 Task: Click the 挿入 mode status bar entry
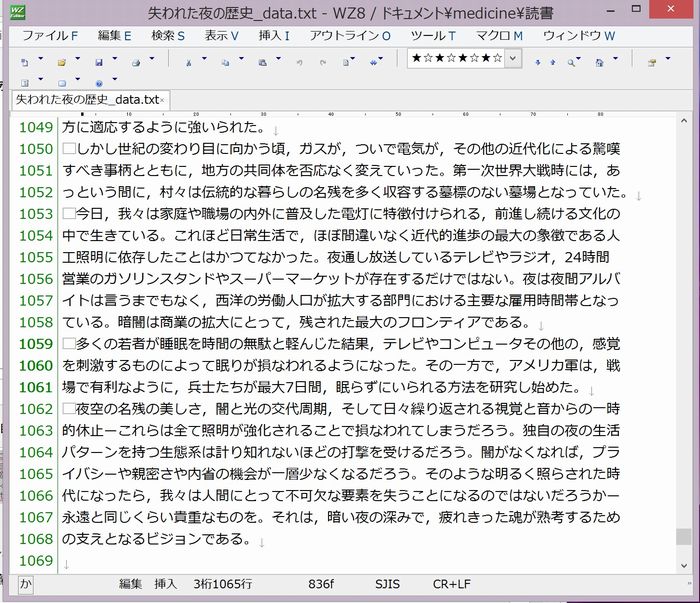click(166, 584)
